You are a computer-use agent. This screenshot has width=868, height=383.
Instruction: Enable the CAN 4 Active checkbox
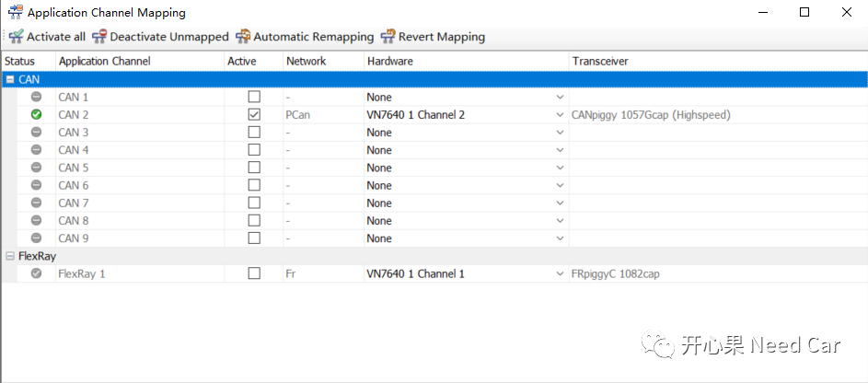254,150
